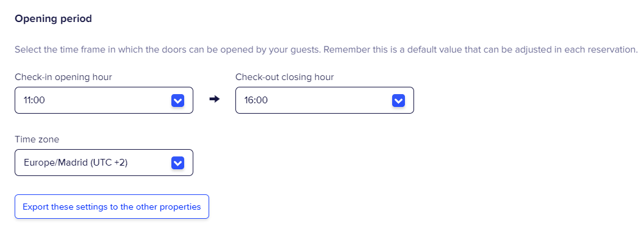Click the Check-out closing hour label
The image size is (644, 231).
[285, 77]
